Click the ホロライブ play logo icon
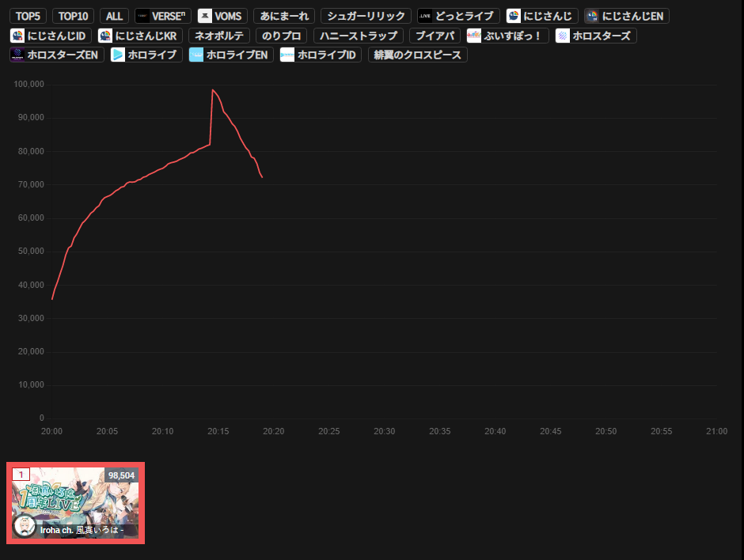The height and width of the screenshot is (560, 744). click(x=118, y=55)
